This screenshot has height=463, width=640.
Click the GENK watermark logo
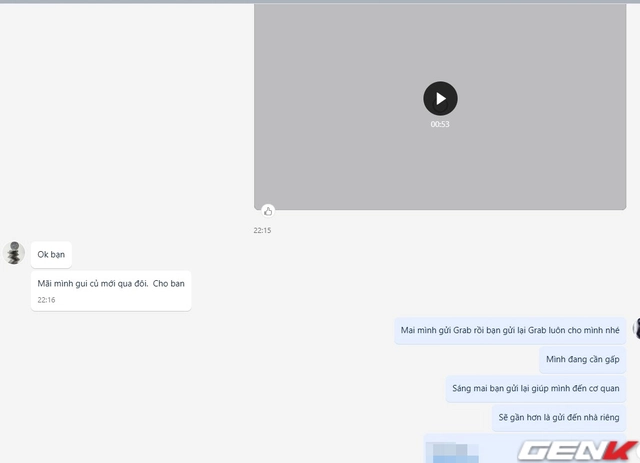click(582, 449)
